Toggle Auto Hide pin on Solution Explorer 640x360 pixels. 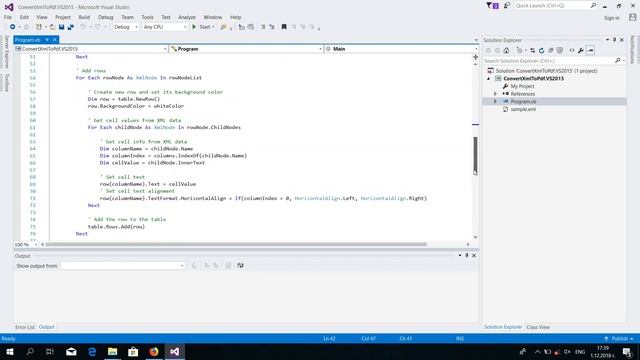coord(614,40)
